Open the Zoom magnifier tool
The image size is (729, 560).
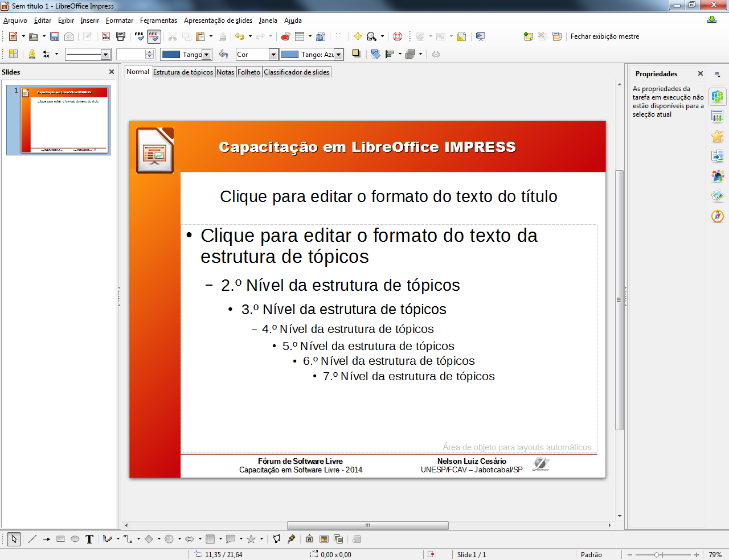click(x=372, y=36)
